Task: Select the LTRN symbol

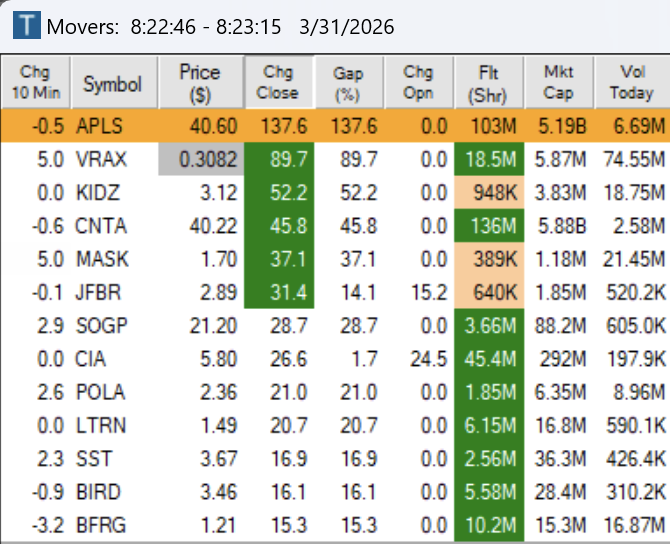Action: [101, 426]
